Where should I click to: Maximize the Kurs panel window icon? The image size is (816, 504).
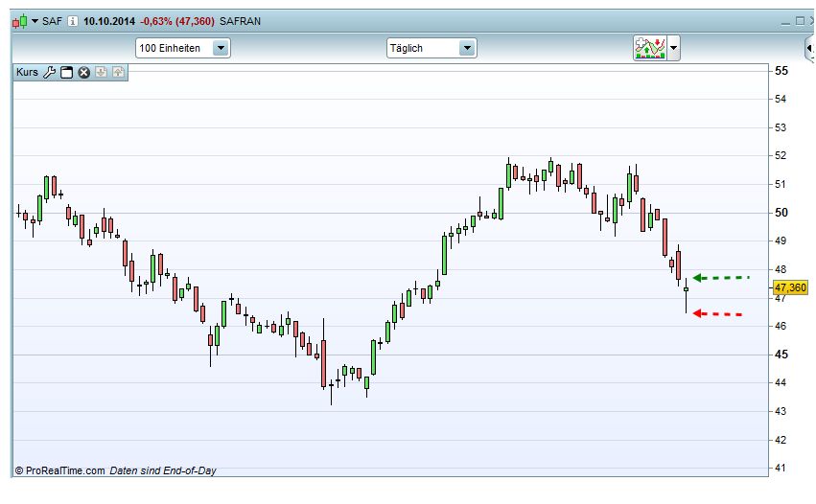[67, 73]
